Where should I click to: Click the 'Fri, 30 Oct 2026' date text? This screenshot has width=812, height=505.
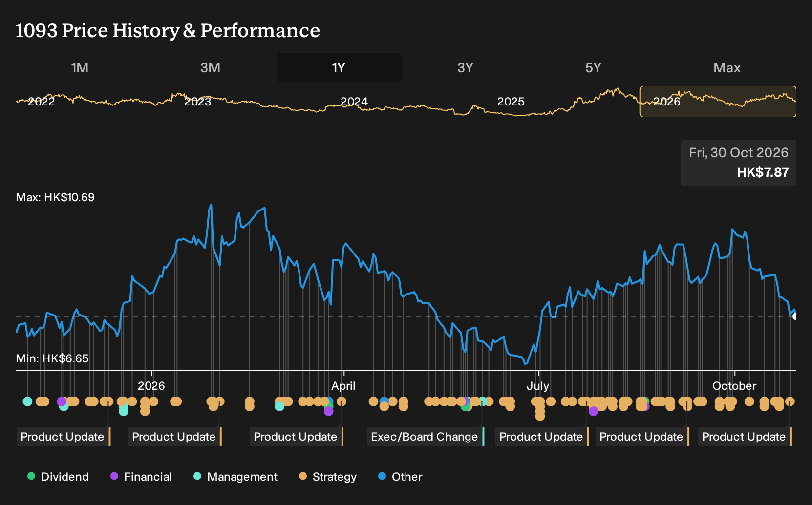pos(739,153)
